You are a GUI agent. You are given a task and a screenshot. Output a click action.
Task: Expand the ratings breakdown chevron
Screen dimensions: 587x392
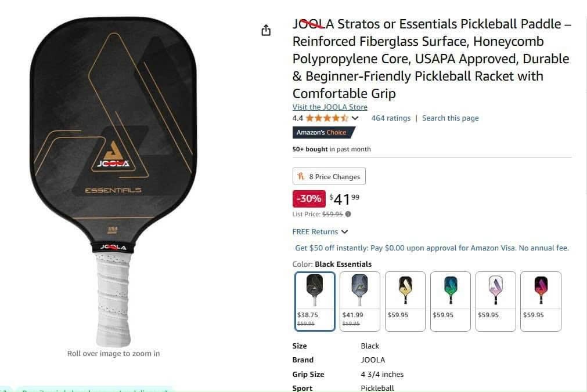pos(355,118)
